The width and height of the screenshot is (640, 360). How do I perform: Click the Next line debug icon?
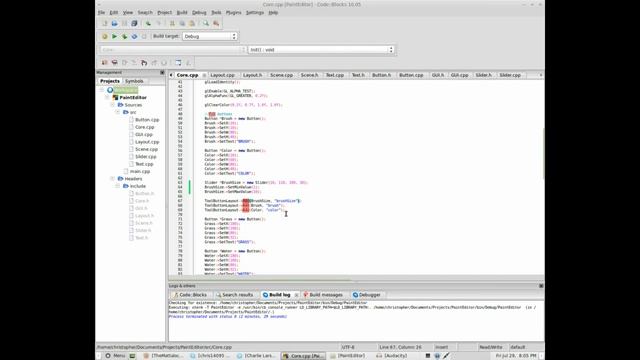[124, 62]
